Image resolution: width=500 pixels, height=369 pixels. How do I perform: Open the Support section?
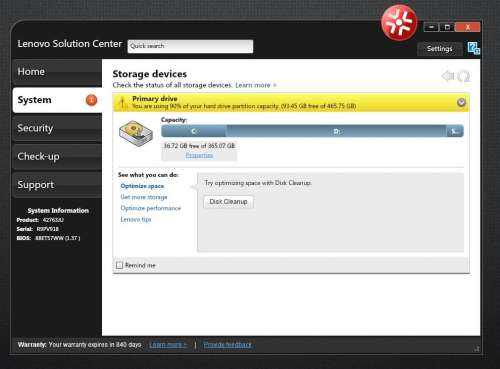point(57,185)
